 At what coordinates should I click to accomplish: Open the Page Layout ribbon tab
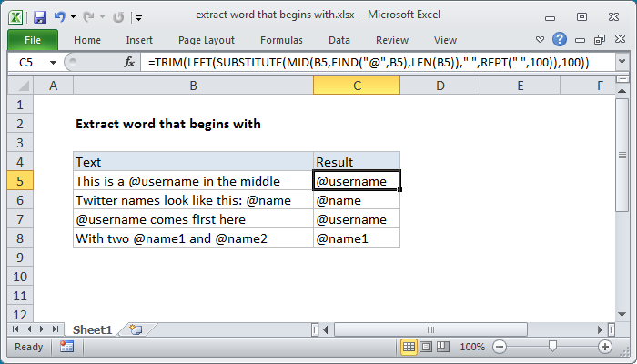click(x=208, y=40)
